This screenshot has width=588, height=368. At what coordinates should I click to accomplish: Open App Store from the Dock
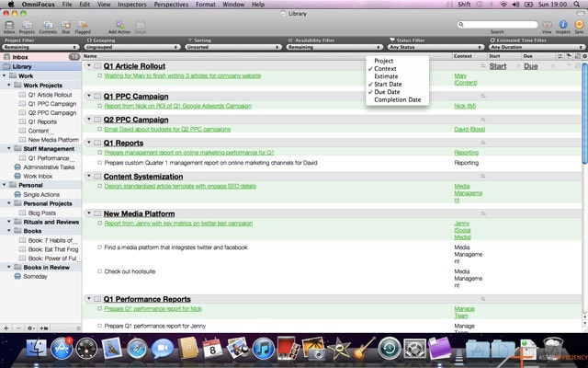[x=62, y=348]
